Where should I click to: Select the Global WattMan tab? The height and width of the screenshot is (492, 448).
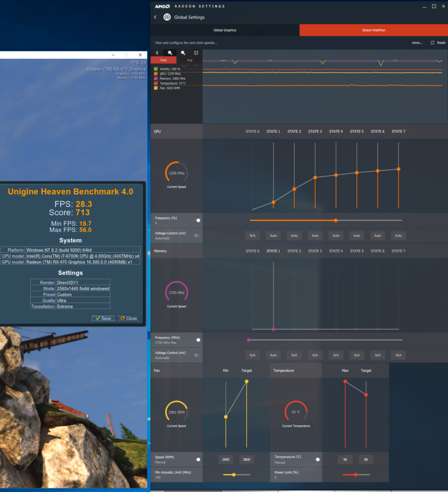coord(374,30)
